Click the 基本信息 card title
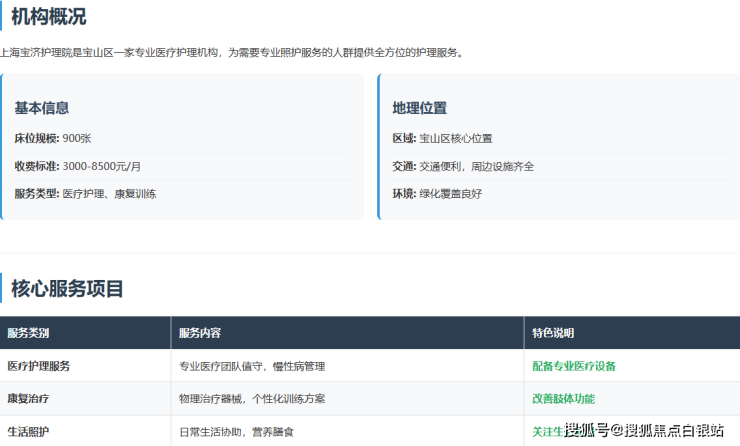 point(41,108)
